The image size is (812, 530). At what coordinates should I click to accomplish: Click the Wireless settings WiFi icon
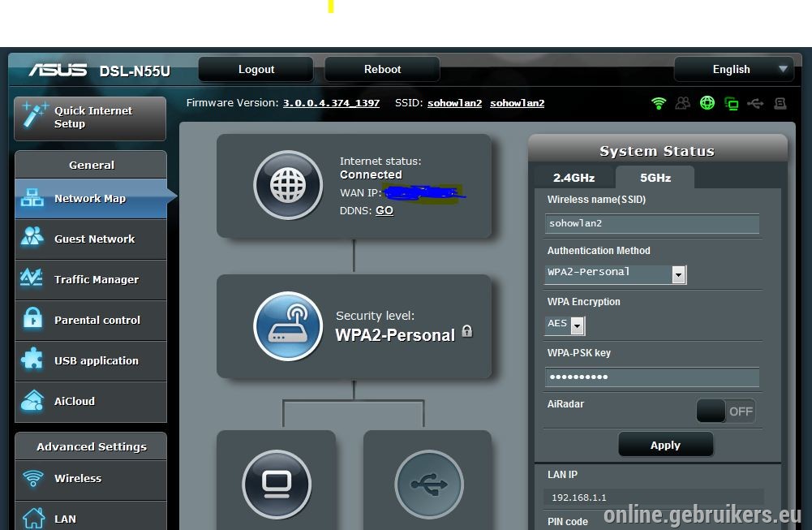pos(32,478)
